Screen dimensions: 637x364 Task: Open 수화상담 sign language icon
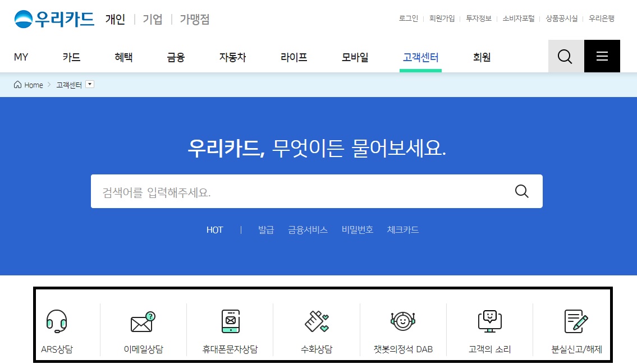317,321
